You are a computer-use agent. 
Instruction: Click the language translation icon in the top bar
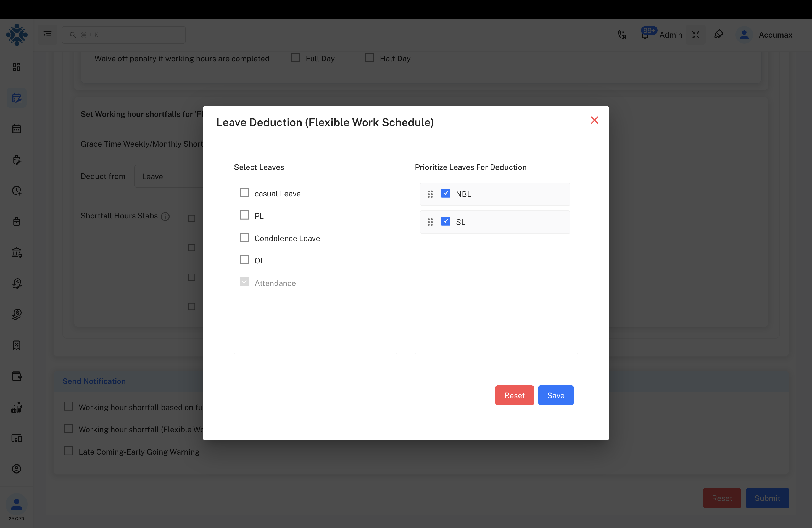click(622, 35)
